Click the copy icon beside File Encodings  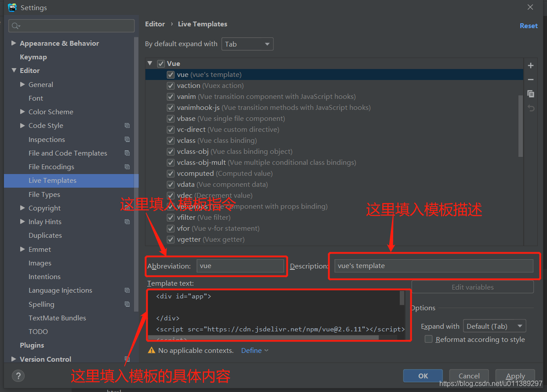click(x=127, y=167)
